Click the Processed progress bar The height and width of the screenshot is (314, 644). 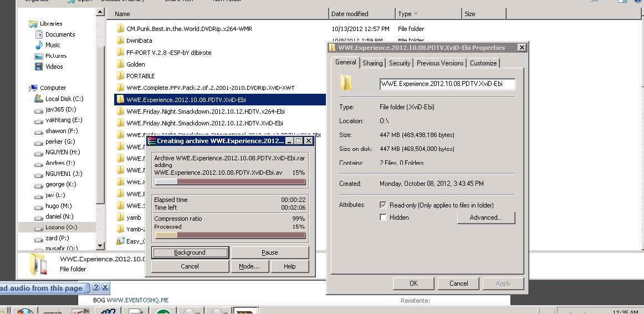(x=230, y=235)
